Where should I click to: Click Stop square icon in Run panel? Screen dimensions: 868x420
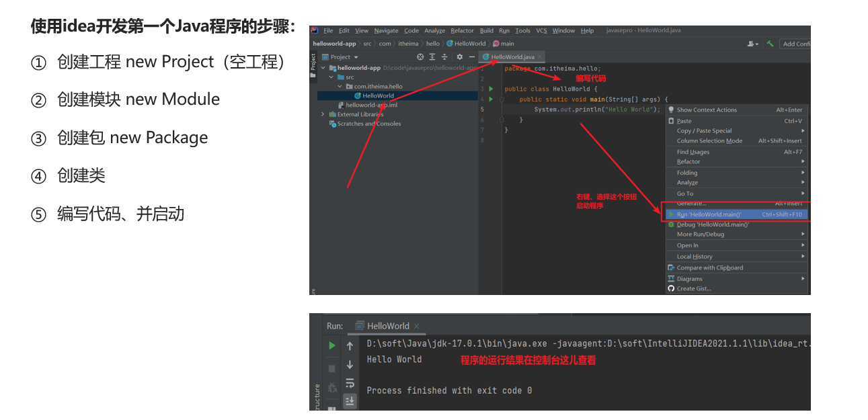point(332,368)
